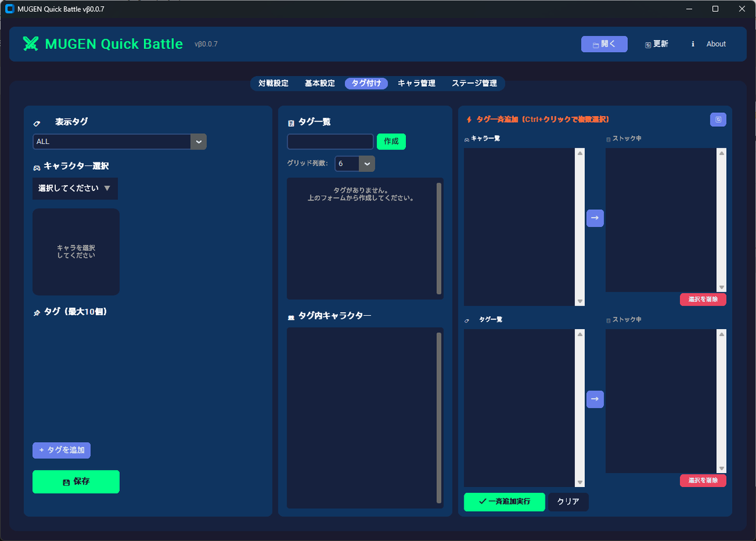Click the character preview placeholder
Image resolution: width=756 pixels, height=541 pixels.
pyautogui.click(x=76, y=252)
